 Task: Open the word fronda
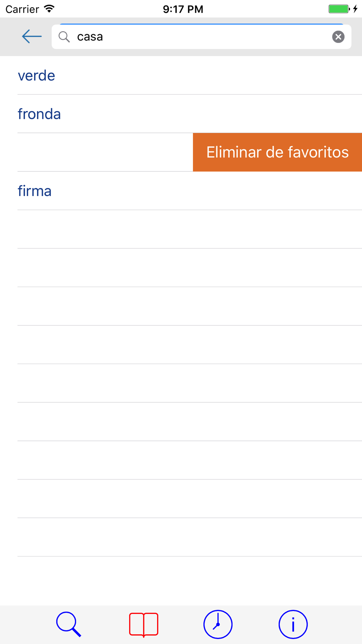coord(39,114)
